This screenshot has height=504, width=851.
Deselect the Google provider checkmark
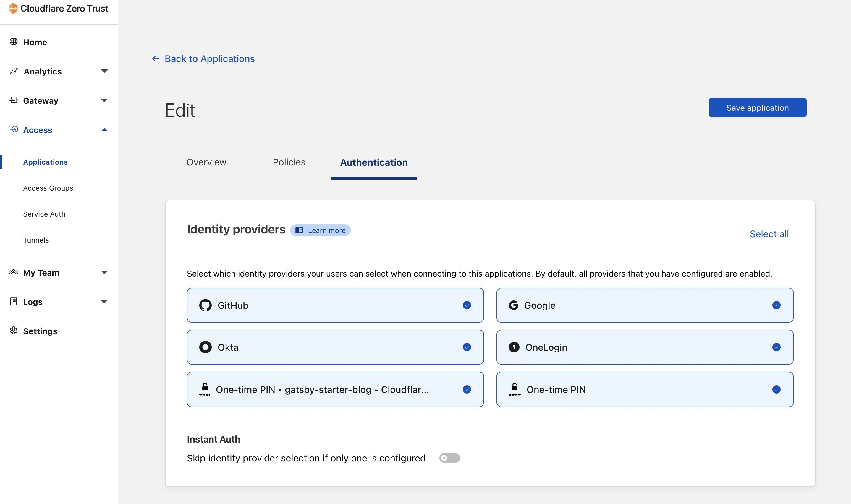776,305
